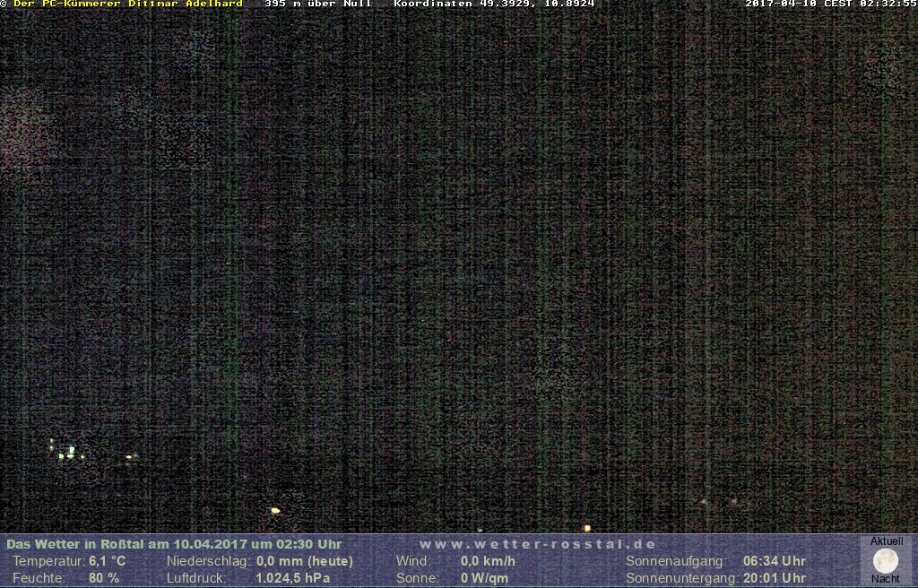Click the Niederschlag 0,0 mm (heute) value

click(x=305, y=561)
